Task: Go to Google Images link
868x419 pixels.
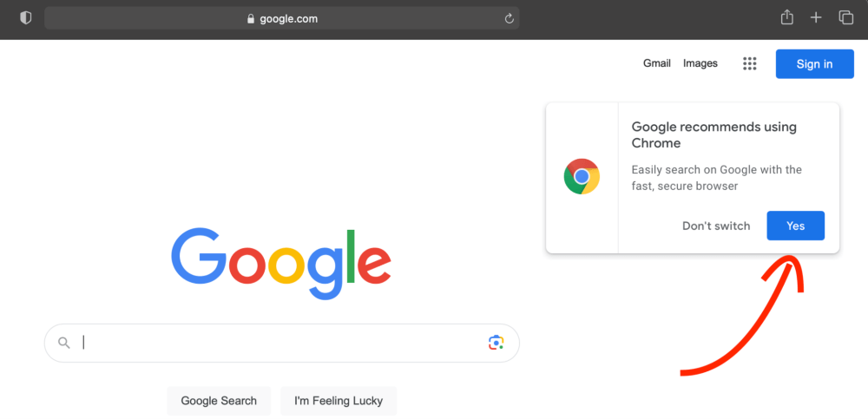Action: tap(700, 63)
